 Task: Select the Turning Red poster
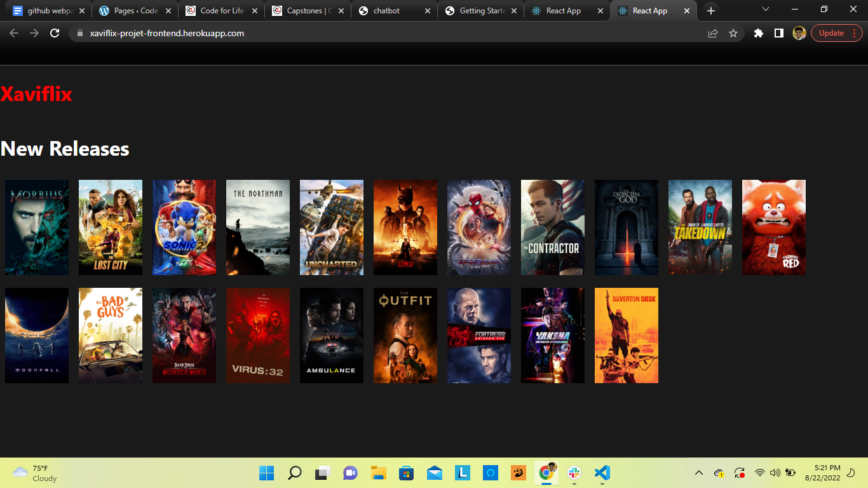(x=774, y=227)
